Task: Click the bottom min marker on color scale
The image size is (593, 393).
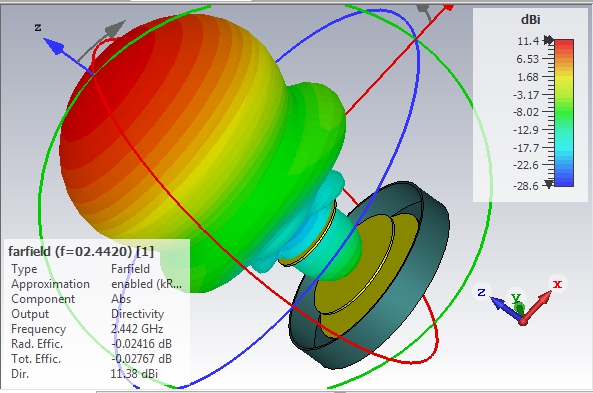Action: [549, 184]
